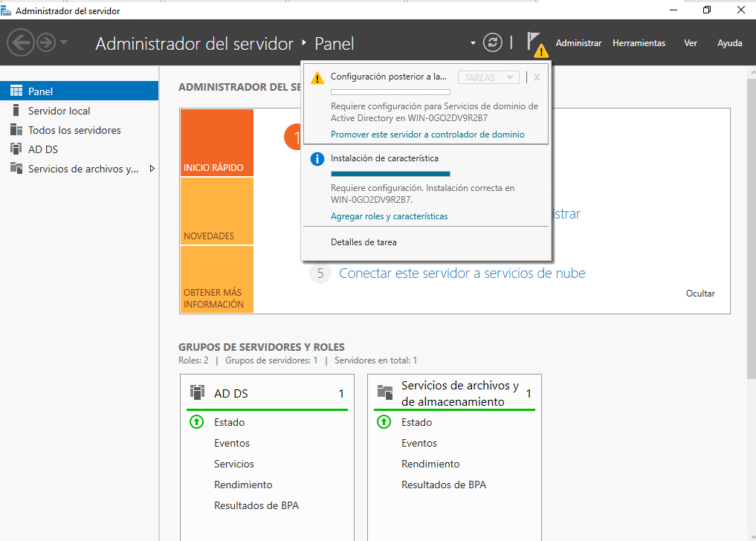
Task: Select AD DS in the left sidebar
Action: [43, 149]
